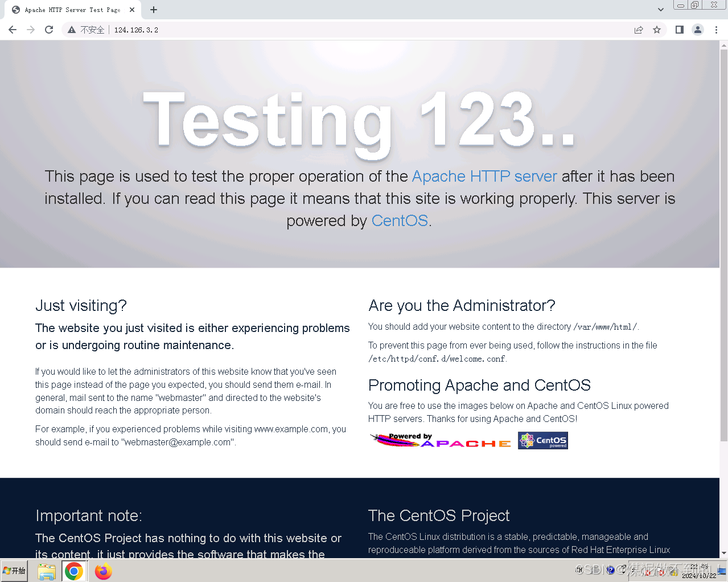Click Chrome icon in taskbar
This screenshot has width=728, height=582.
pyautogui.click(x=73, y=571)
